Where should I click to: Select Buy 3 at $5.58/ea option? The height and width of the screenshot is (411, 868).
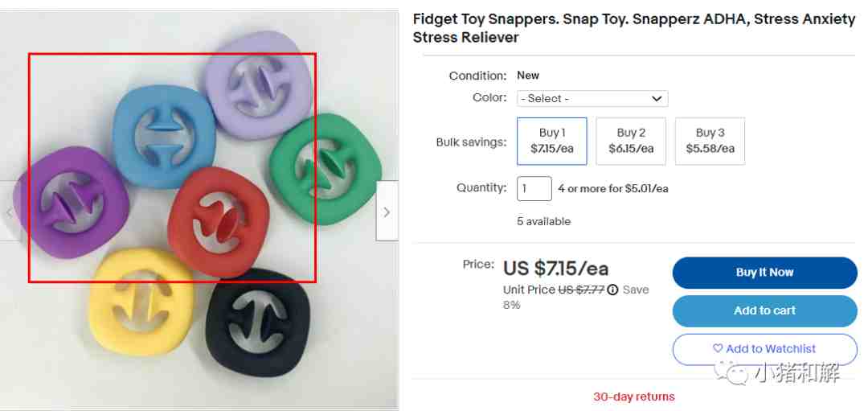point(710,141)
